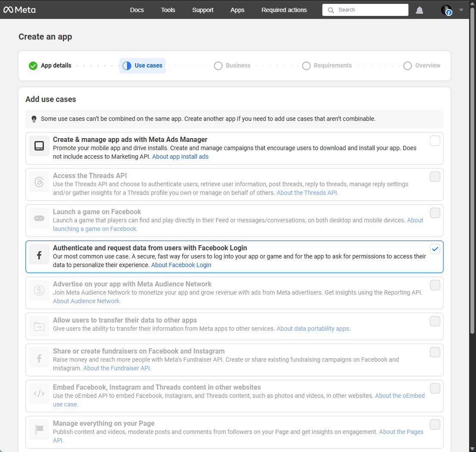The image size is (476, 452).
Task: Click the green App details checkmark icon
Action: (33, 65)
